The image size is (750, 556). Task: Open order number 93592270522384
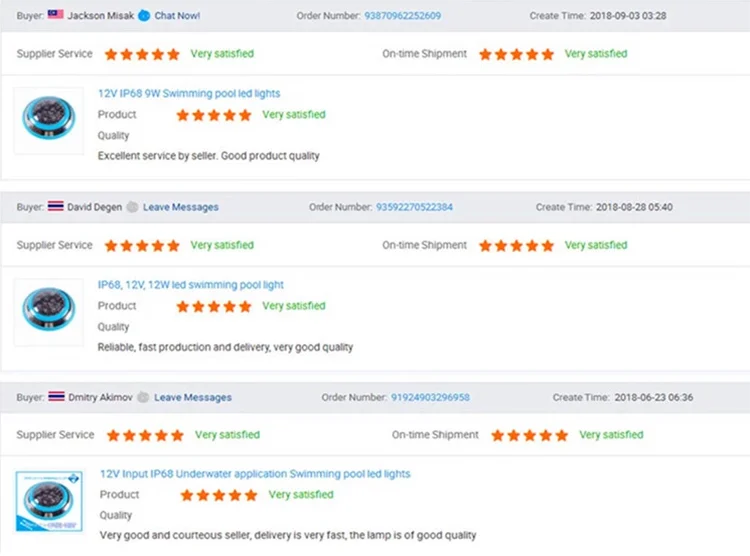[414, 207]
